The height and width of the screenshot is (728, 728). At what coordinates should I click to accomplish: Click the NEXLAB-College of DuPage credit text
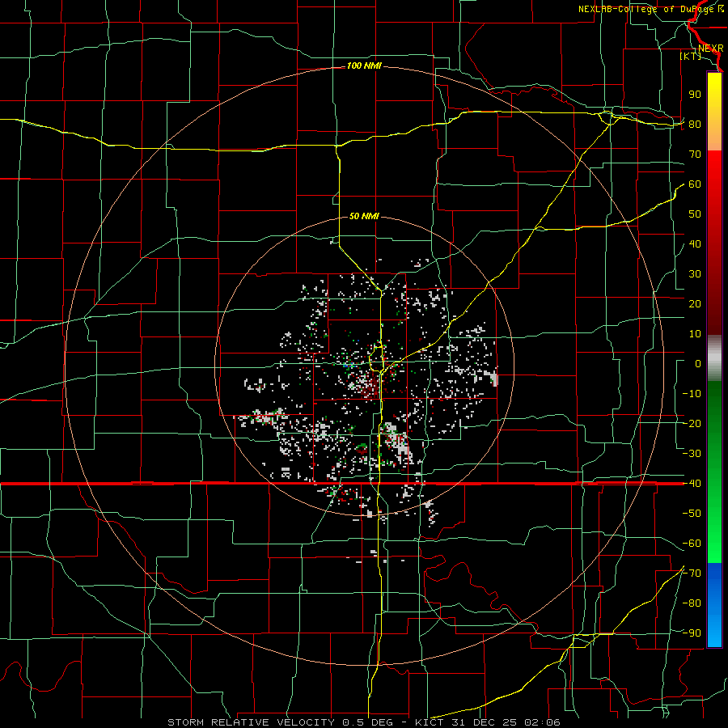(x=650, y=9)
